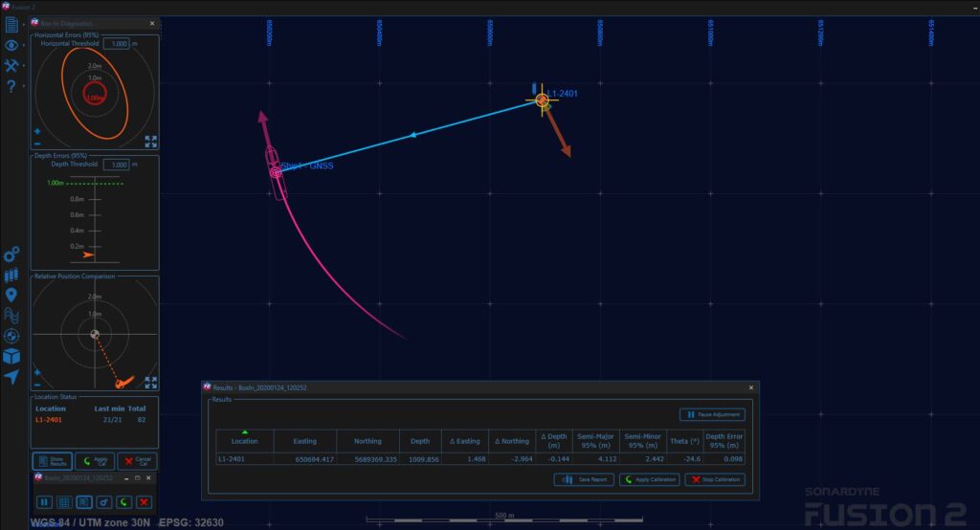The height and width of the screenshot is (530, 980).
Task: Sort results by the Depth column header
Action: [420, 441]
